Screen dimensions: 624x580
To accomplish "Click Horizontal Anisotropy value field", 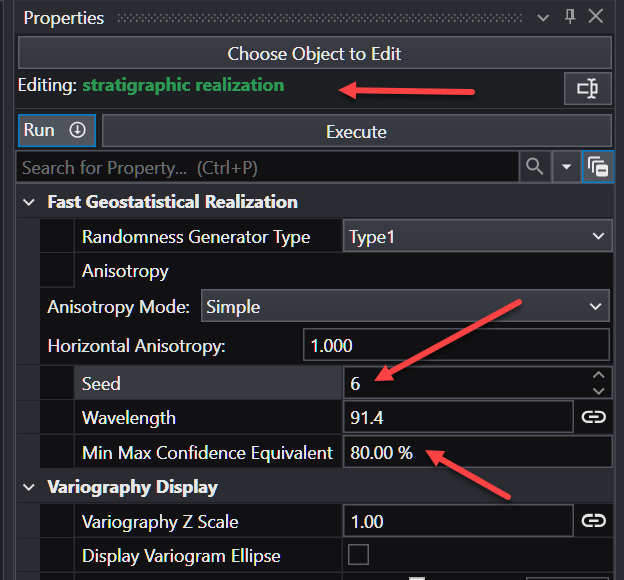I will (x=456, y=345).
